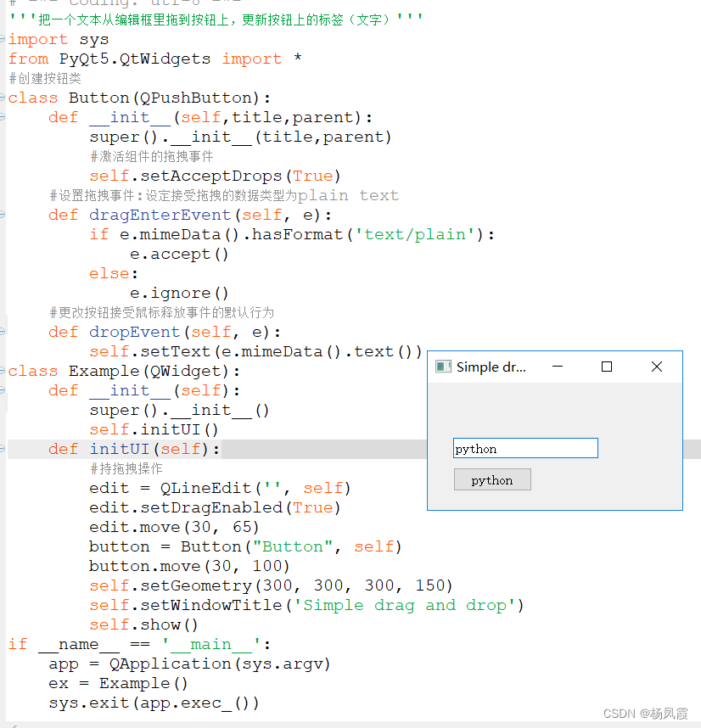Collapse the Example __init__ fold marker
Viewport: 701px width, 728px height.
(x=3, y=390)
